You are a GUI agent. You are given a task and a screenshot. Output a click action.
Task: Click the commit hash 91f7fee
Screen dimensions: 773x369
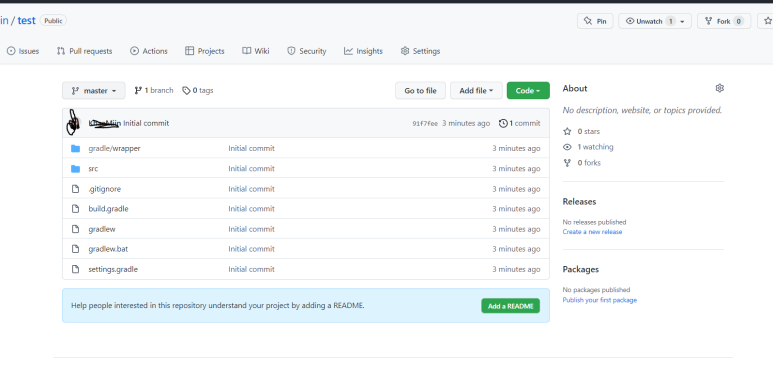tap(425, 124)
